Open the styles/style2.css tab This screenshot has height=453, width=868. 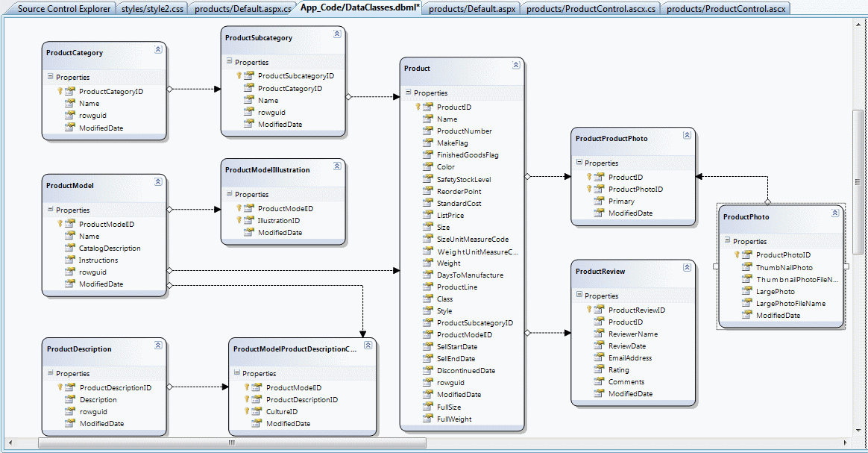(x=152, y=9)
